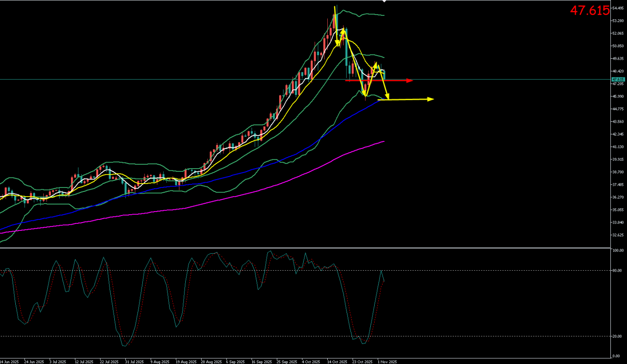Click the 41.130 price axis label
Image resolution: width=627 pixels, height=364 pixels.
click(618, 147)
